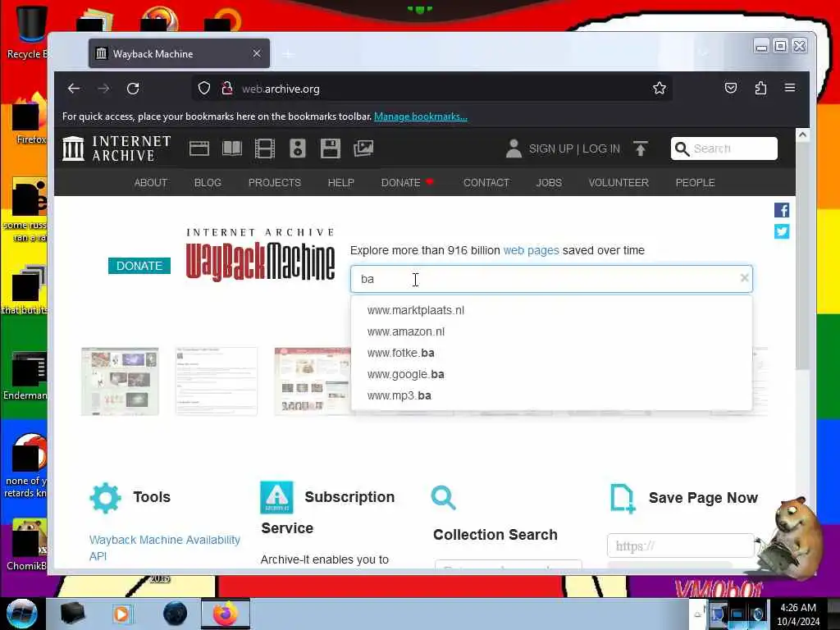Click SIGN UP | LOG IN link
The width and height of the screenshot is (840, 630).
[574, 149]
